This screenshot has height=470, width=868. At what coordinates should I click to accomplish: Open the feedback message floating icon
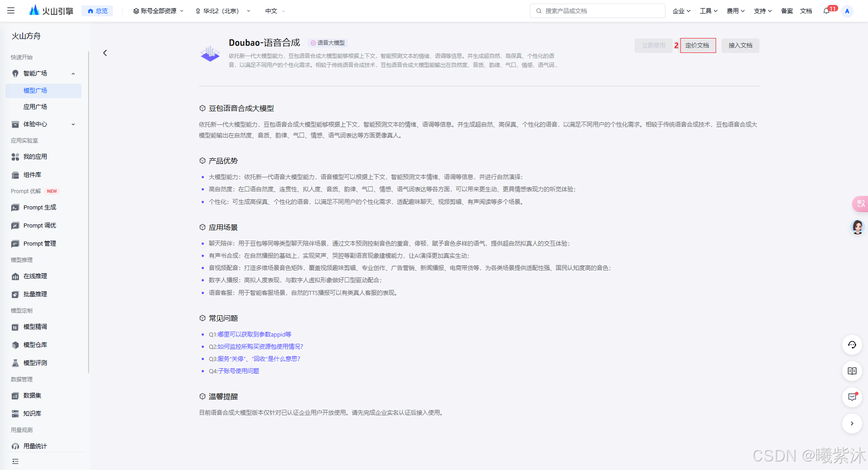852,397
